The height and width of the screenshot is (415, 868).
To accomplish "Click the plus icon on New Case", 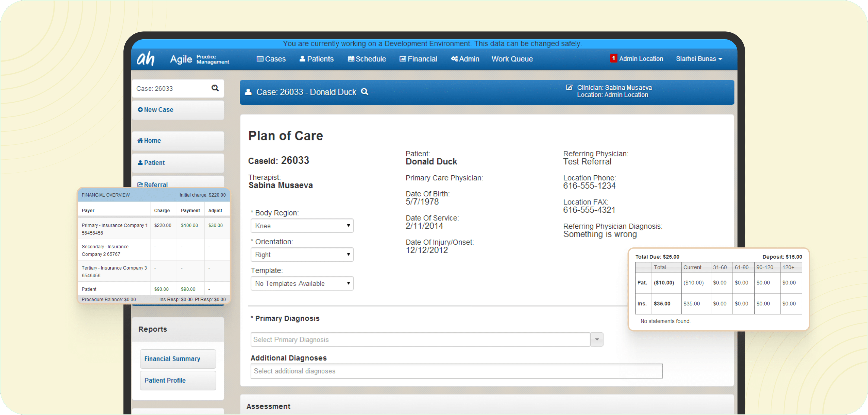I will point(140,110).
